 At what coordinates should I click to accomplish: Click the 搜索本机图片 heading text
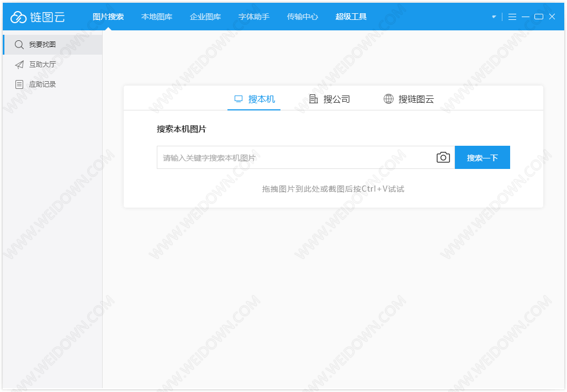coord(181,129)
